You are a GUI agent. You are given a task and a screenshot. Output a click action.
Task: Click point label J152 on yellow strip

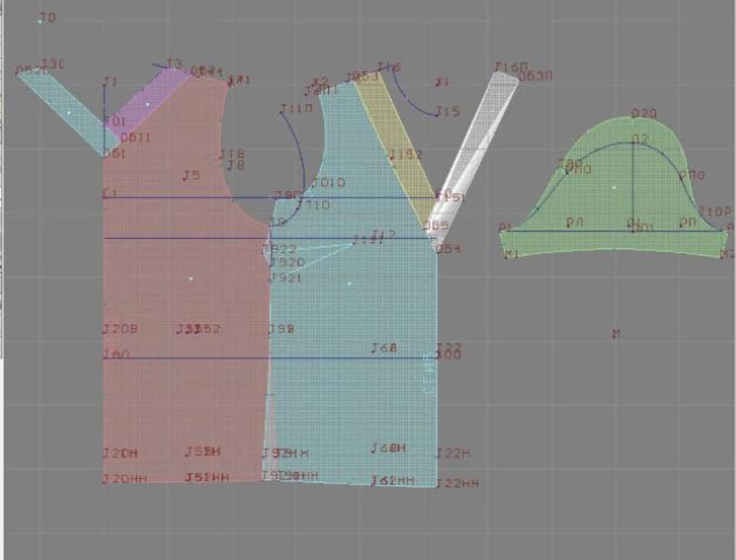(405, 154)
